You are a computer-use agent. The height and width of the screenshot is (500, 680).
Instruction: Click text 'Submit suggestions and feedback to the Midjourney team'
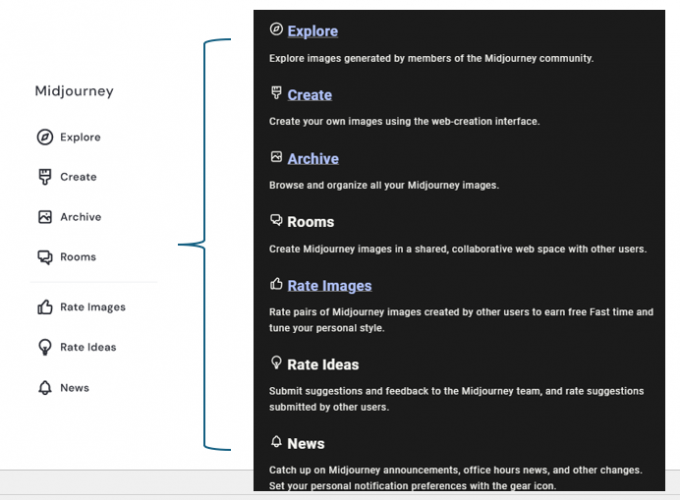405,391
